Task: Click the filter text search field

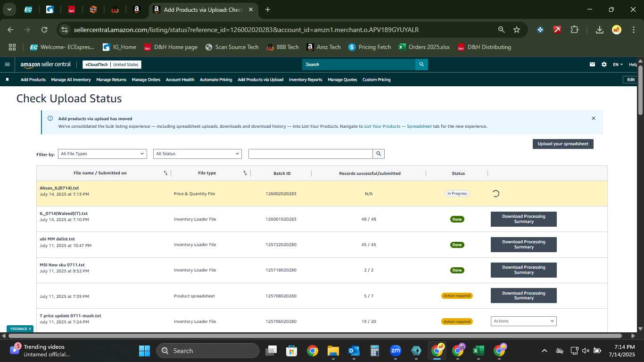Action: coord(311,154)
